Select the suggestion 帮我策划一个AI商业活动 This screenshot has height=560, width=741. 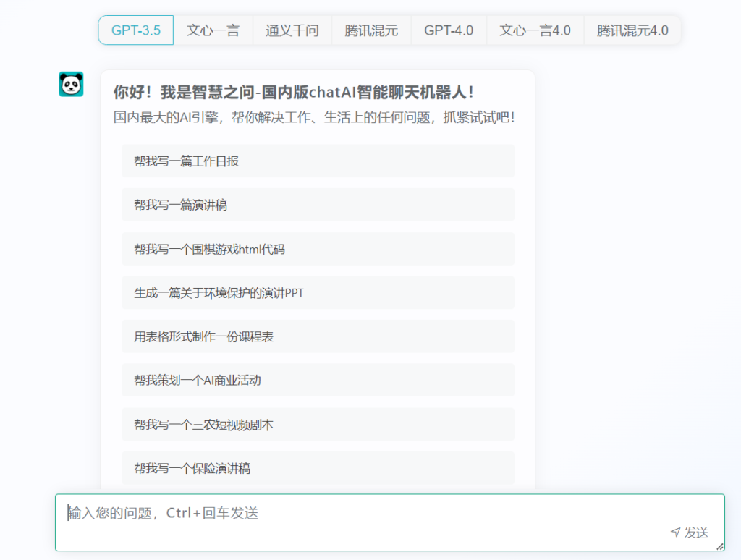[x=318, y=381]
